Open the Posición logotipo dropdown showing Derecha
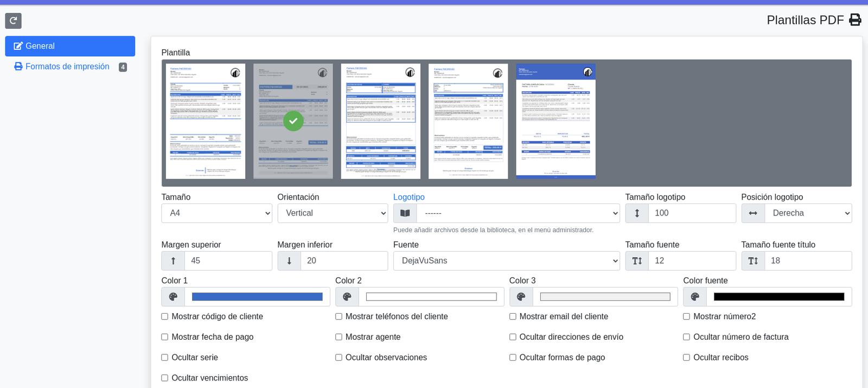The width and height of the screenshot is (868, 388). (808, 213)
